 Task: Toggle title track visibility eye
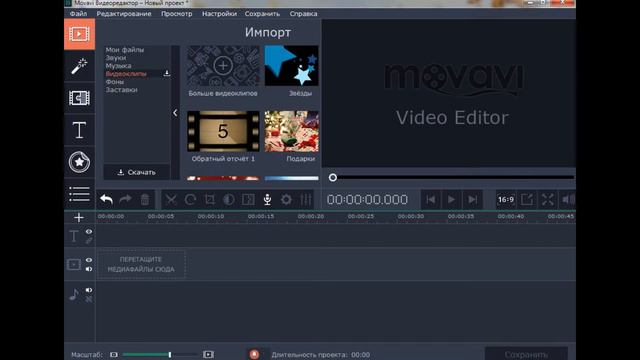(x=89, y=231)
